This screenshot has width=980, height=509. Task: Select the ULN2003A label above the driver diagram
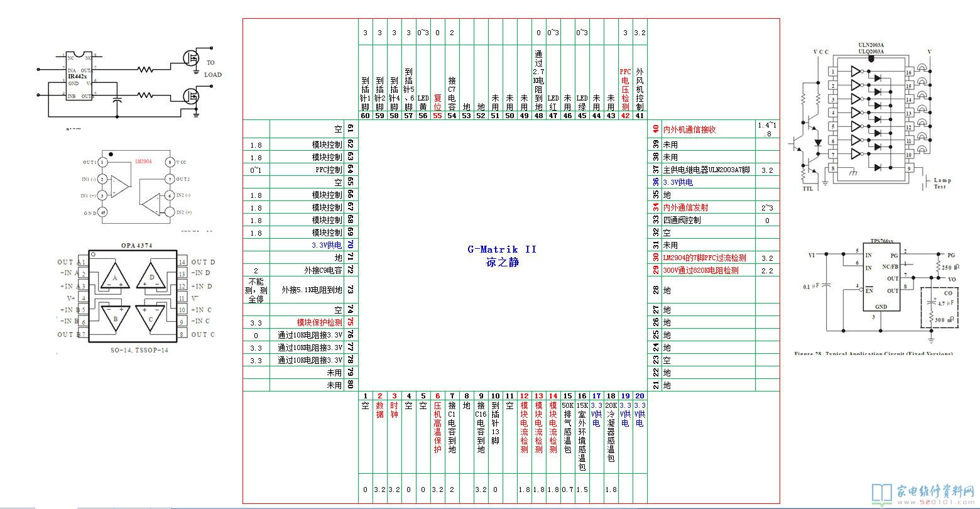pyautogui.click(x=871, y=46)
